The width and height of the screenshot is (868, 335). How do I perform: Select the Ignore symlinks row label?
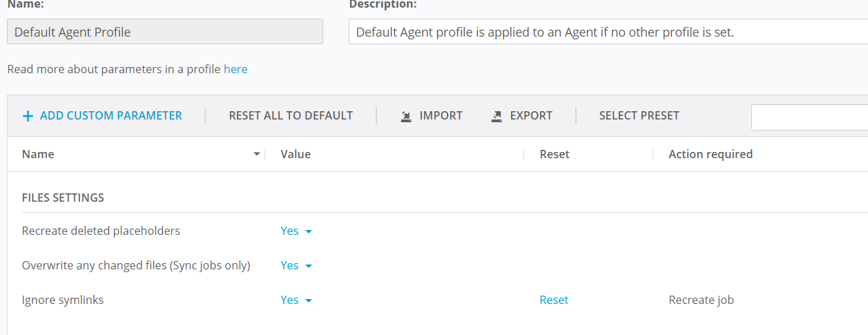coord(63,300)
